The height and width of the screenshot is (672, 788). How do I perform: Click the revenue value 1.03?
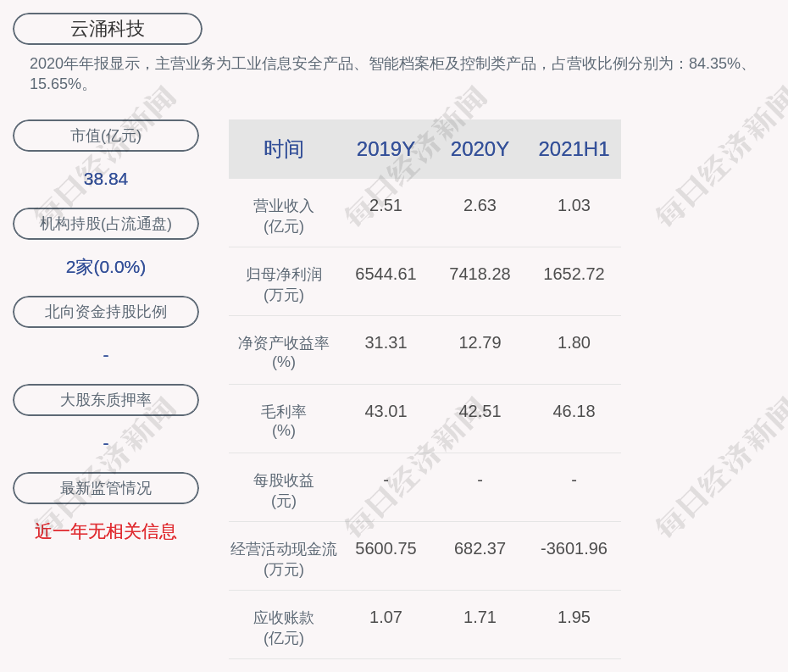(x=574, y=206)
